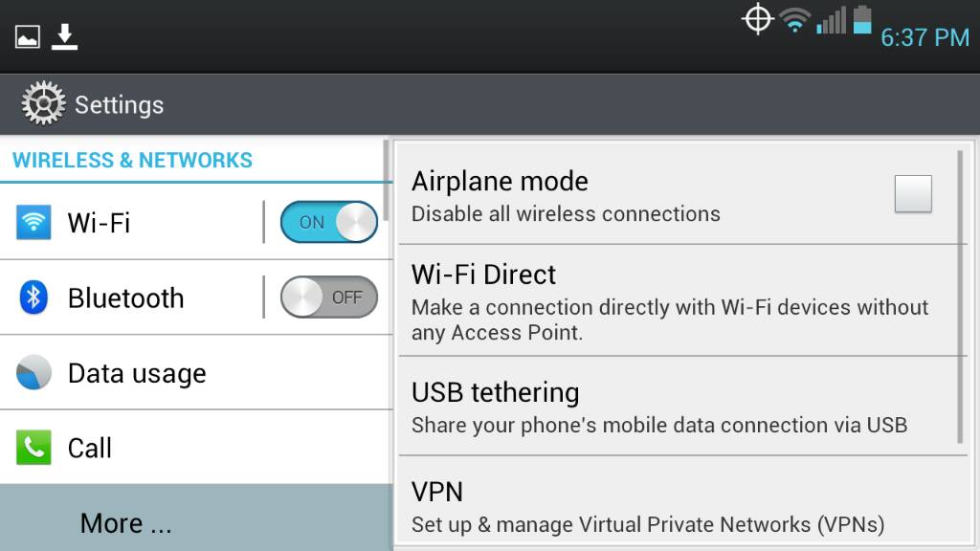Tap the green Call phone icon
Viewport: 980px width, 551px height.
click(x=33, y=448)
